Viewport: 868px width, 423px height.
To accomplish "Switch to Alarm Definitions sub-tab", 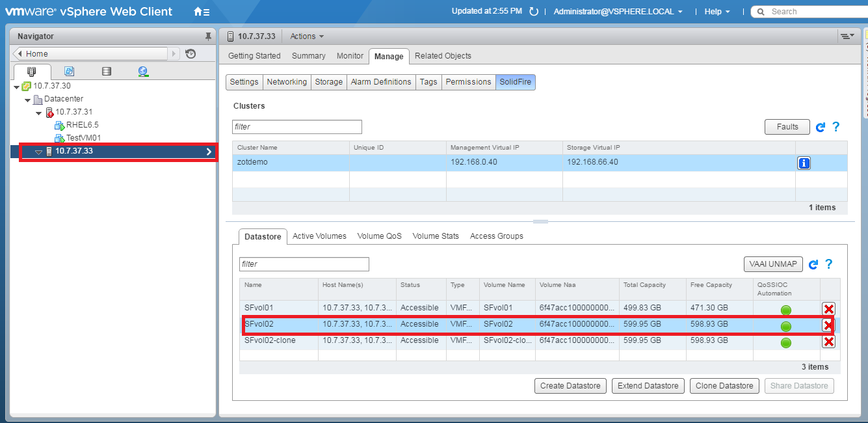I will point(381,82).
